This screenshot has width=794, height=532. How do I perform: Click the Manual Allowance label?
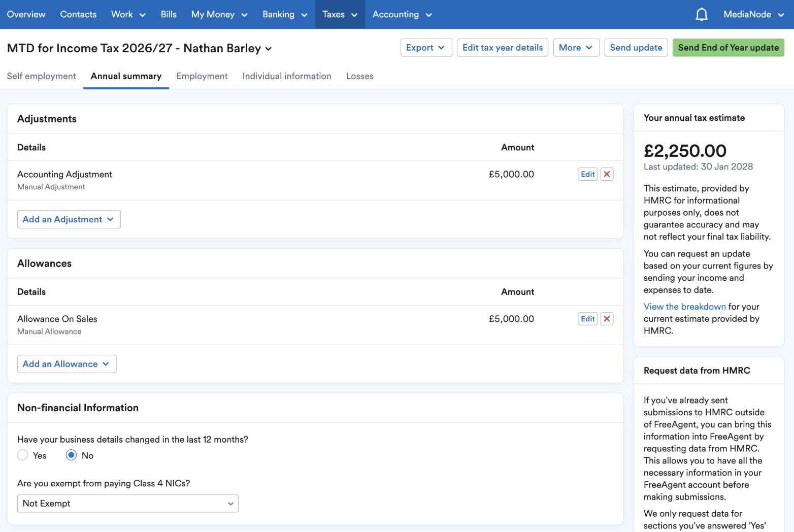tap(49, 331)
